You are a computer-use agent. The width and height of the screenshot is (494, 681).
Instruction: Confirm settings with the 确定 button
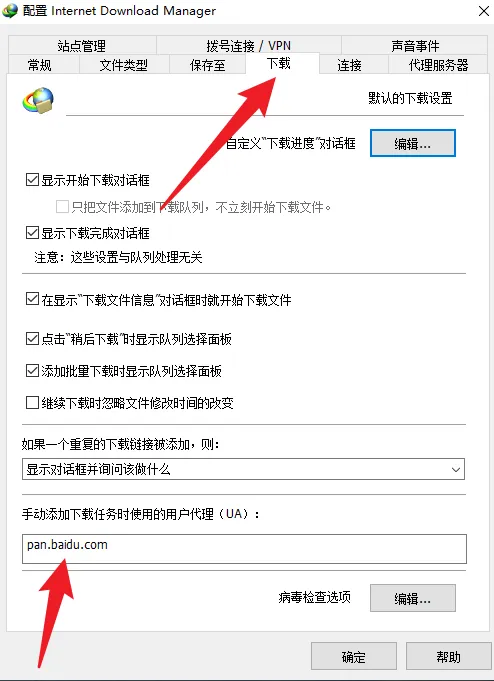(x=354, y=657)
